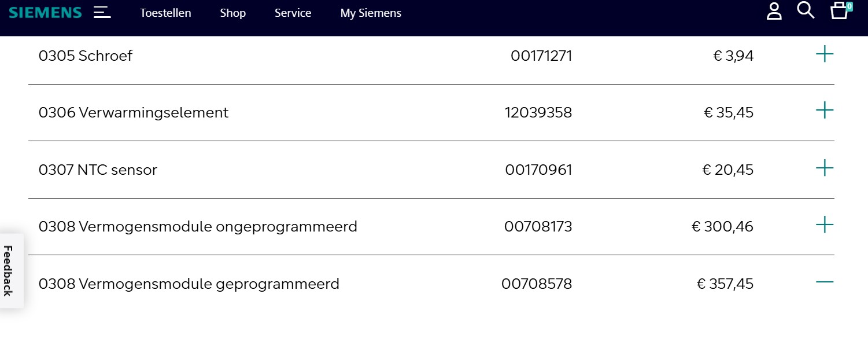Open the hamburger menu icon

click(102, 12)
